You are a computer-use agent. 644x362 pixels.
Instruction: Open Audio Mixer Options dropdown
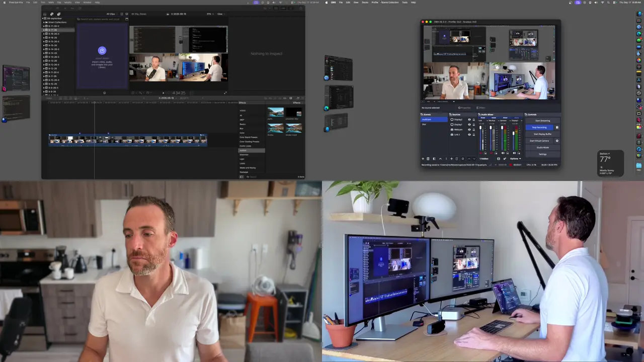pyautogui.click(x=516, y=159)
